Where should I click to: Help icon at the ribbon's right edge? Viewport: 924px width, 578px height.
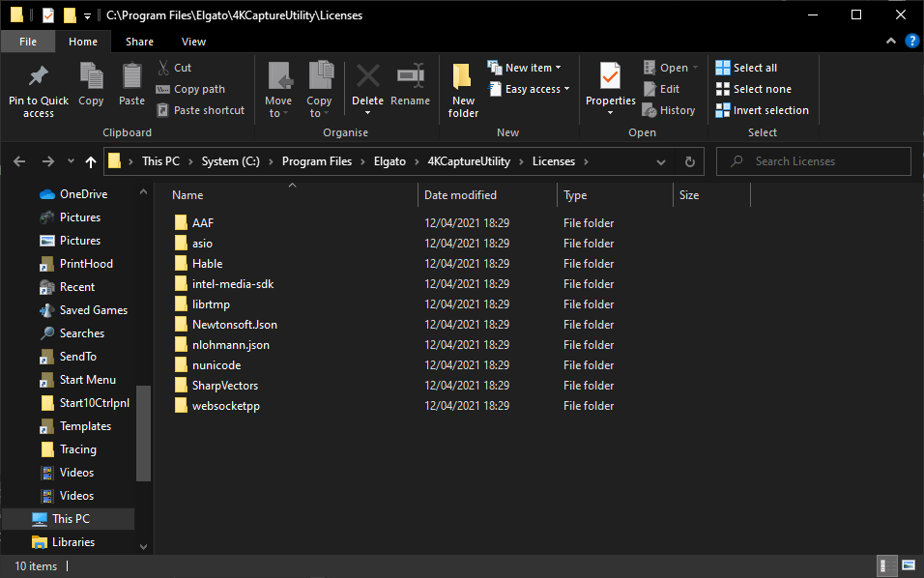[911, 42]
